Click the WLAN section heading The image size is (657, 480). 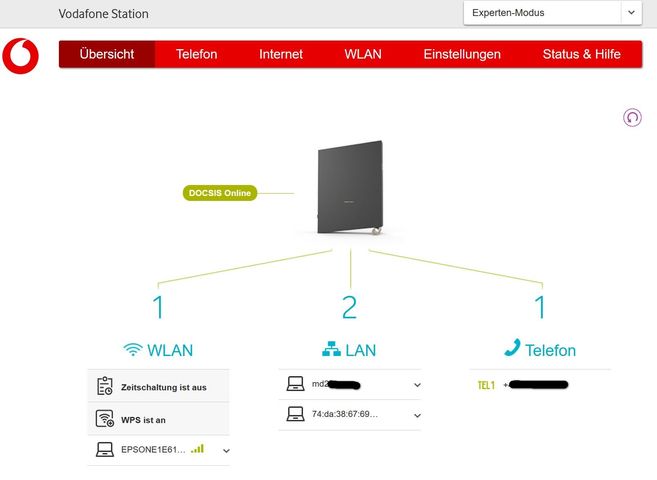click(x=158, y=350)
